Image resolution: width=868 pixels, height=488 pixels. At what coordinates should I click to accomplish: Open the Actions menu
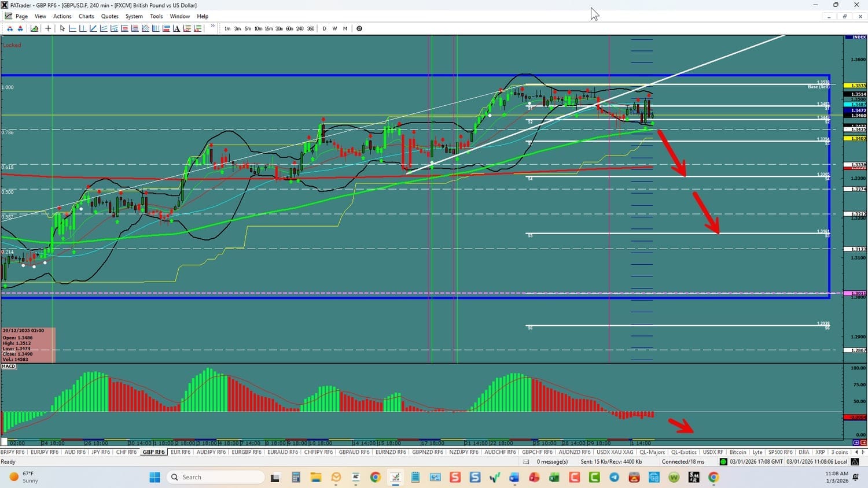tap(62, 16)
